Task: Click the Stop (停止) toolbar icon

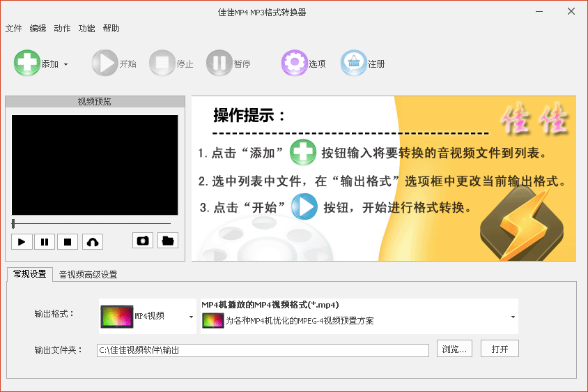Action: click(162, 63)
